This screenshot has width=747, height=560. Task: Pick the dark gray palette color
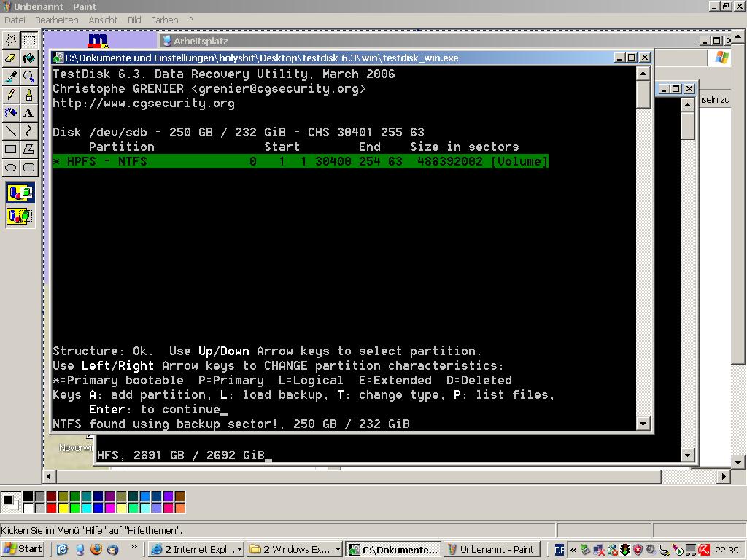point(39,496)
